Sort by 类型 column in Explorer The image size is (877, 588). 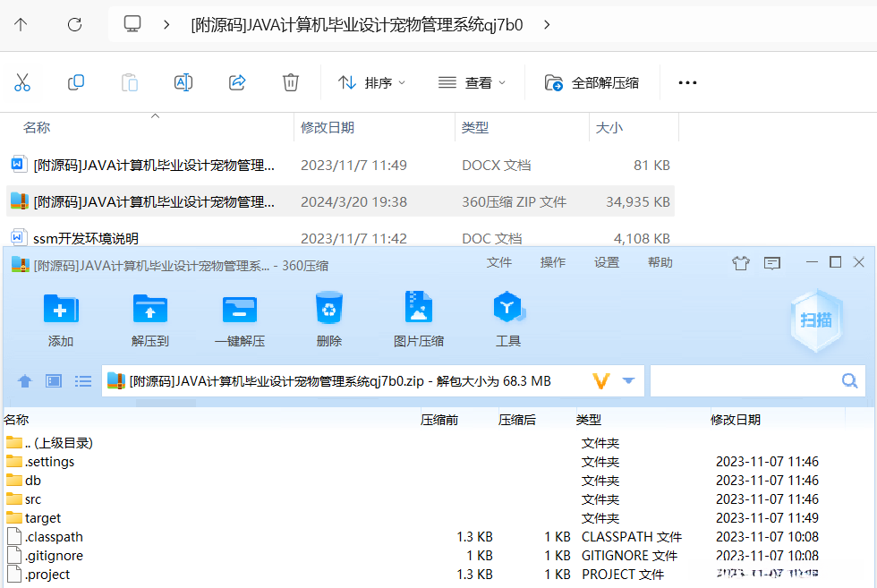(x=475, y=128)
